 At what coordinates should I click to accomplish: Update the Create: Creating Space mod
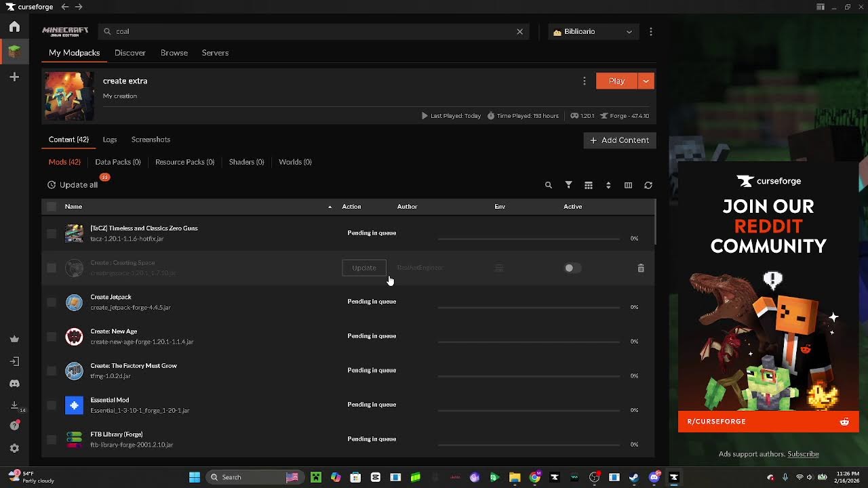pyautogui.click(x=364, y=268)
